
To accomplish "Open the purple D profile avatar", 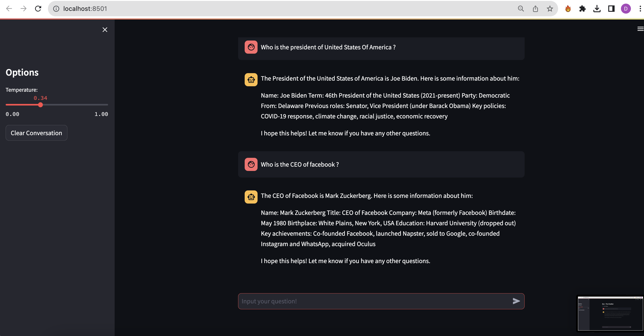I will [x=626, y=9].
